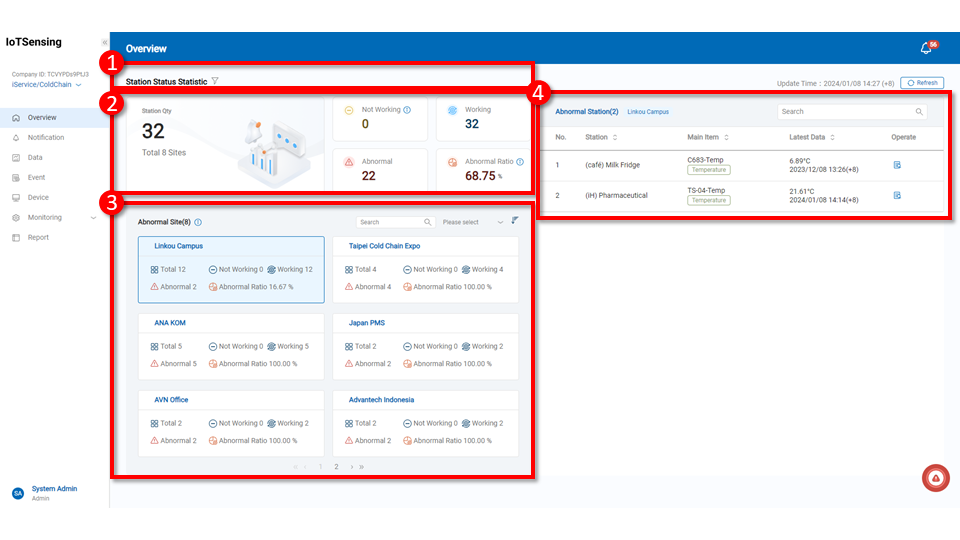
Task: Open the notification bell icon
Action: pos(925,48)
